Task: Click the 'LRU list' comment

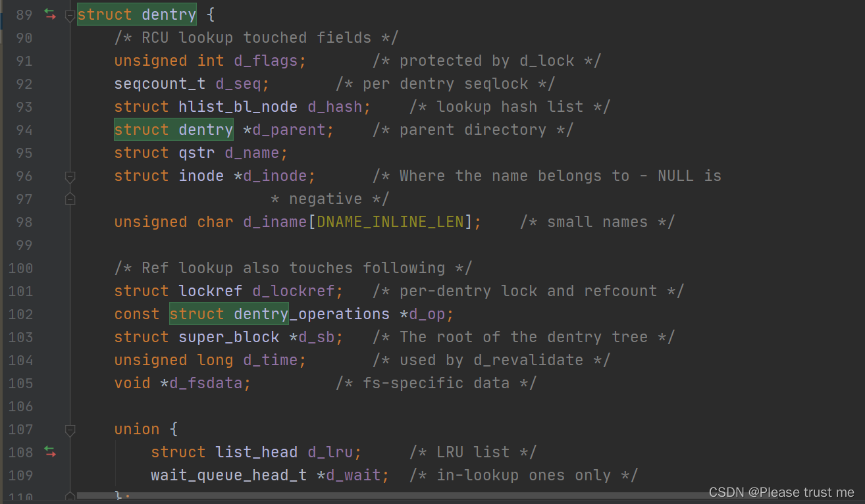Action: 473,452
